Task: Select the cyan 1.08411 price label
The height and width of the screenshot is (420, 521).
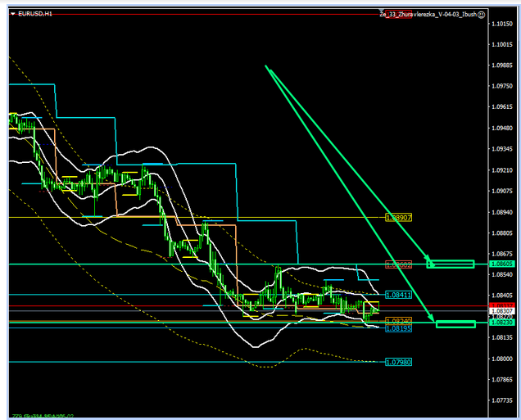Action: 397,294
